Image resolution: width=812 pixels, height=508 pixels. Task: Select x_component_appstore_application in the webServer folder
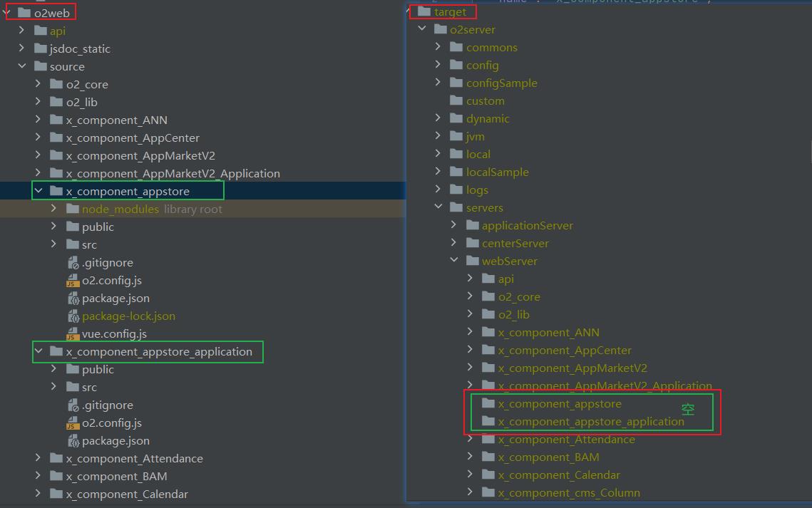pos(590,422)
